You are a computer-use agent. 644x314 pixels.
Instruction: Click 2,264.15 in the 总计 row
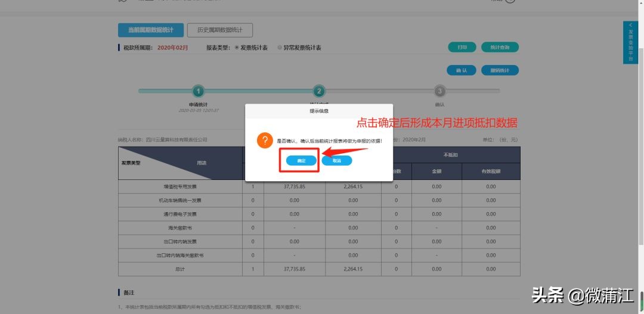[353, 269]
